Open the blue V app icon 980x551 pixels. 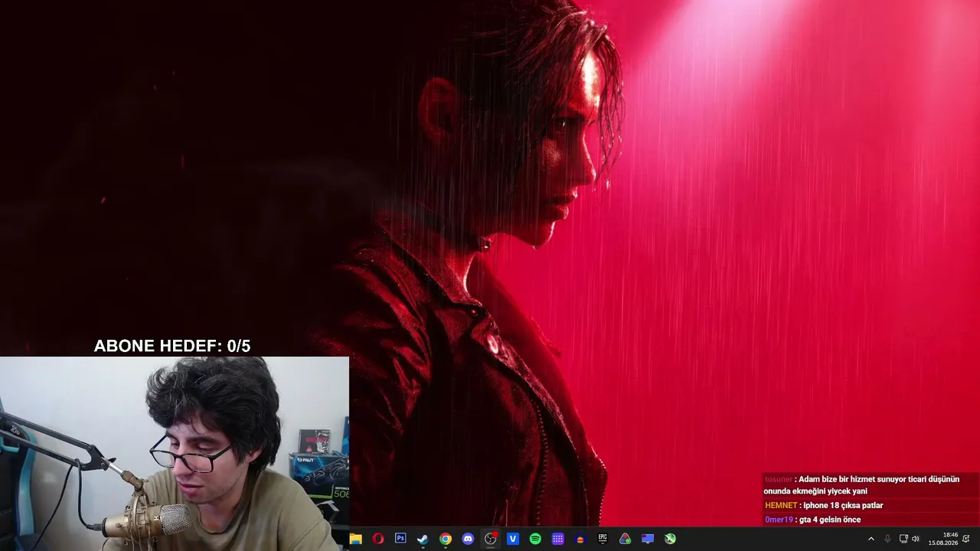(x=513, y=539)
